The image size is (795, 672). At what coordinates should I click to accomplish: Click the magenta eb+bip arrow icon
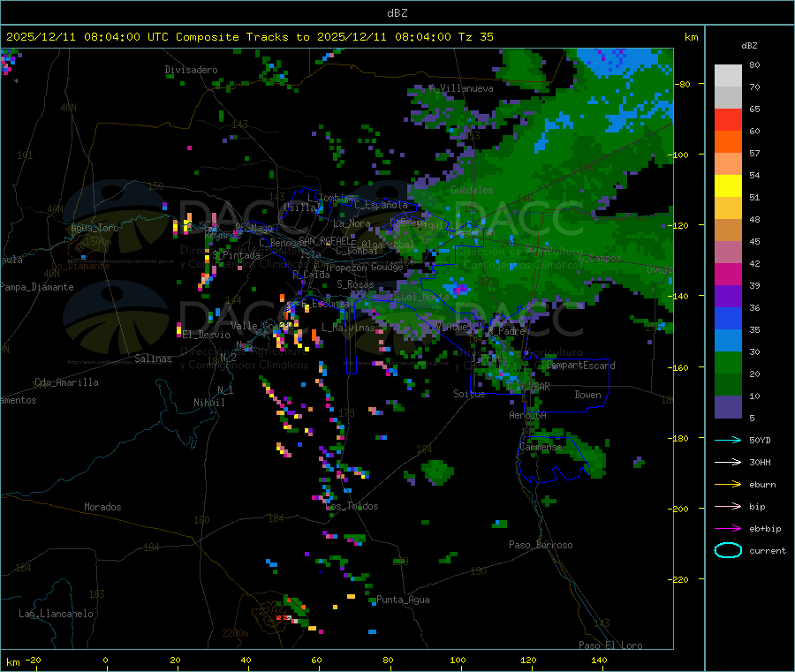click(x=728, y=529)
